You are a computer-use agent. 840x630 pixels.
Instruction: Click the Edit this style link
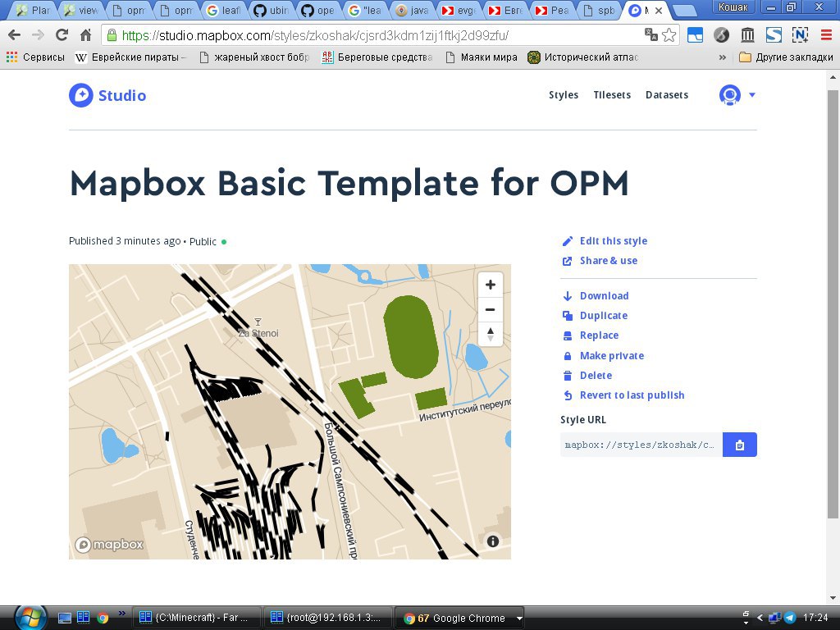[614, 241]
